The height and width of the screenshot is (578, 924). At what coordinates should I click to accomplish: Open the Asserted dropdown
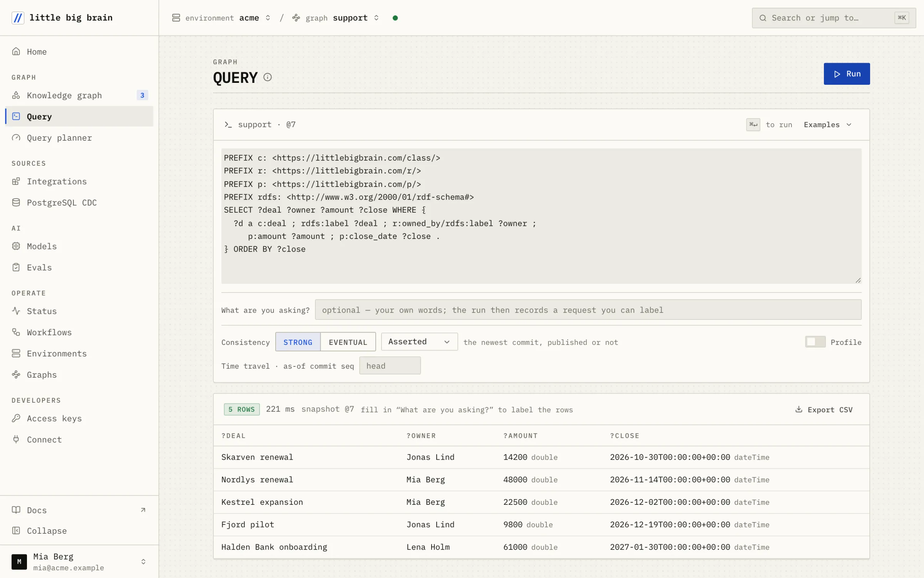click(x=419, y=342)
